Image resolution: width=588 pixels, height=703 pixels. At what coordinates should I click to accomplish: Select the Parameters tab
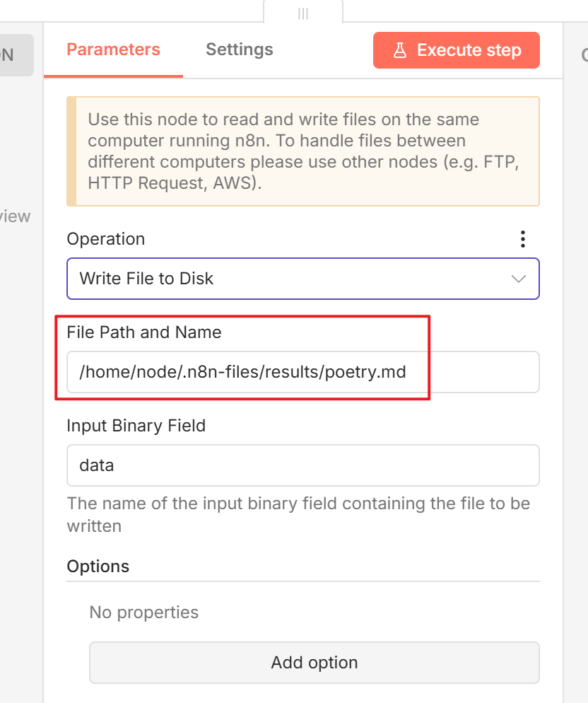tap(113, 50)
